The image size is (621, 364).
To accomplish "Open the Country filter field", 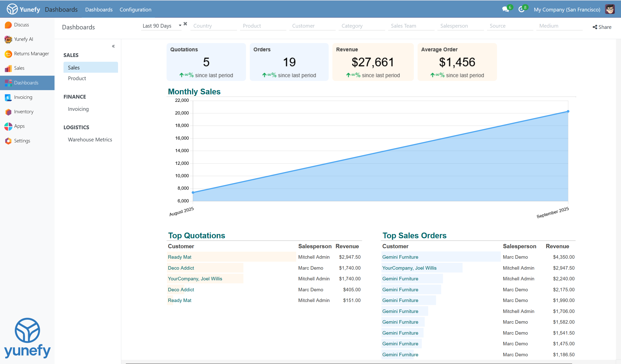I will tap(213, 26).
